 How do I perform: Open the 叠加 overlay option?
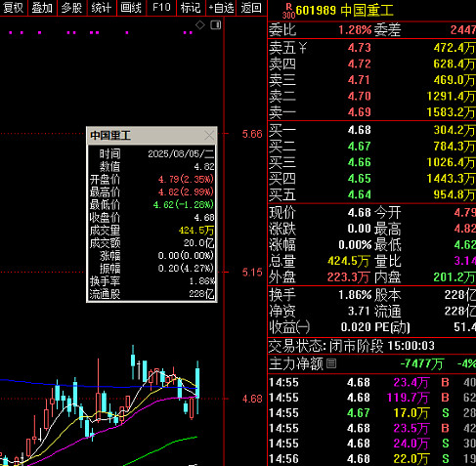(42, 8)
